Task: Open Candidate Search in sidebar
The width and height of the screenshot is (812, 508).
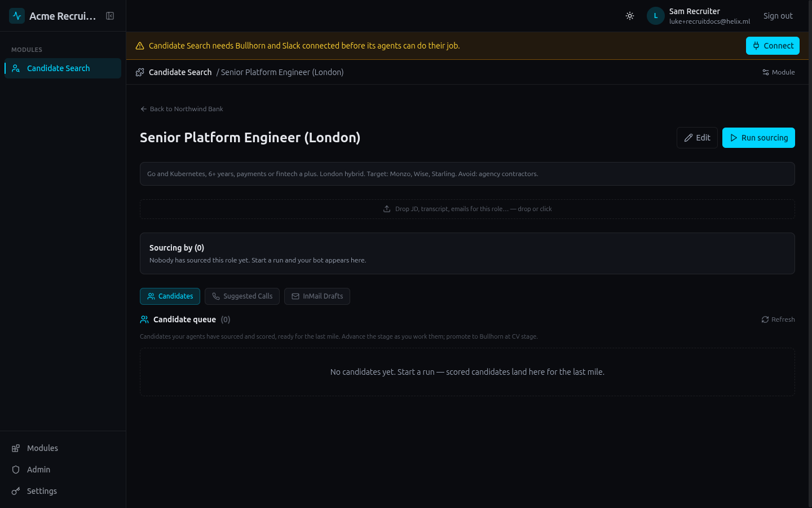Action: pyautogui.click(x=63, y=68)
